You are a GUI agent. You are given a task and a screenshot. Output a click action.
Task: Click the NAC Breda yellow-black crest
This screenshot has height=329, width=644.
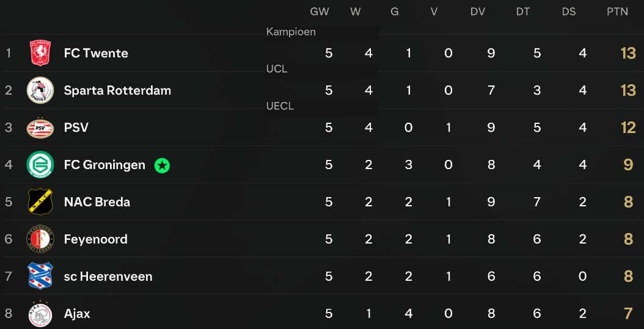[40, 202]
